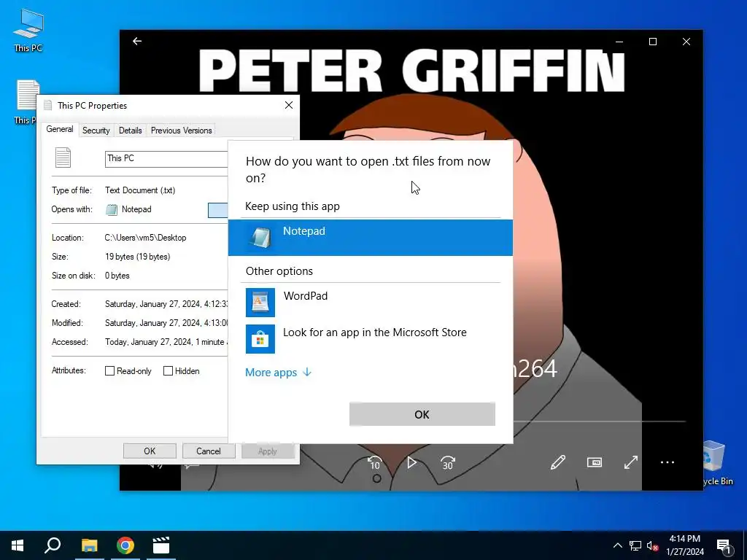Maximize the video player window
Viewport: 747px width, 560px height.
(x=653, y=42)
